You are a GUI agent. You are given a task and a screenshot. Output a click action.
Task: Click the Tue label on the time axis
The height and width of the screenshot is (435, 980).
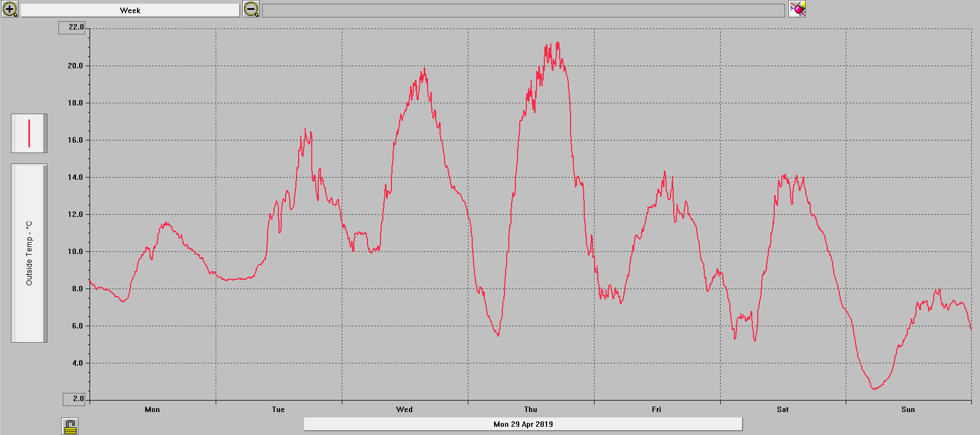(x=278, y=409)
